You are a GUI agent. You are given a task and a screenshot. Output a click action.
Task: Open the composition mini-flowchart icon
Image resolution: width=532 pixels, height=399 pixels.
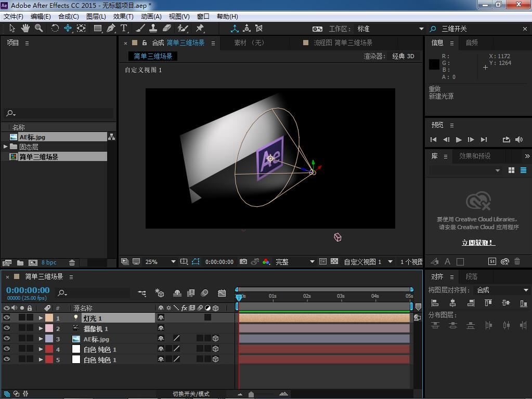(x=142, y=293)
